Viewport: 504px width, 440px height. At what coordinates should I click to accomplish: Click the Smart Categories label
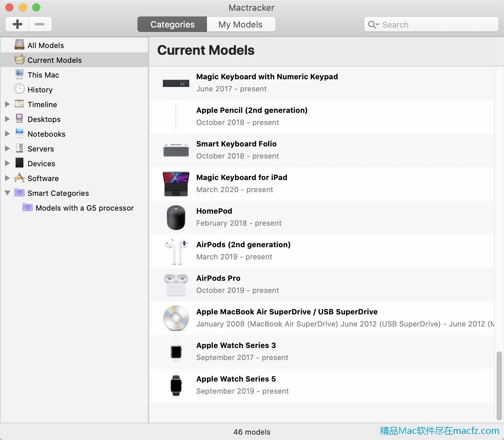pos(58,193)
